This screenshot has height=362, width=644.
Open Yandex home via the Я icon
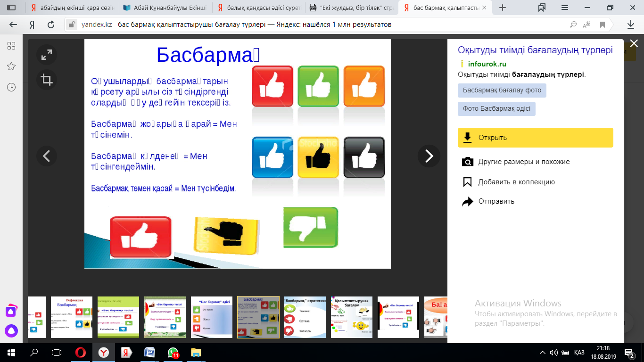click(32, 25)
